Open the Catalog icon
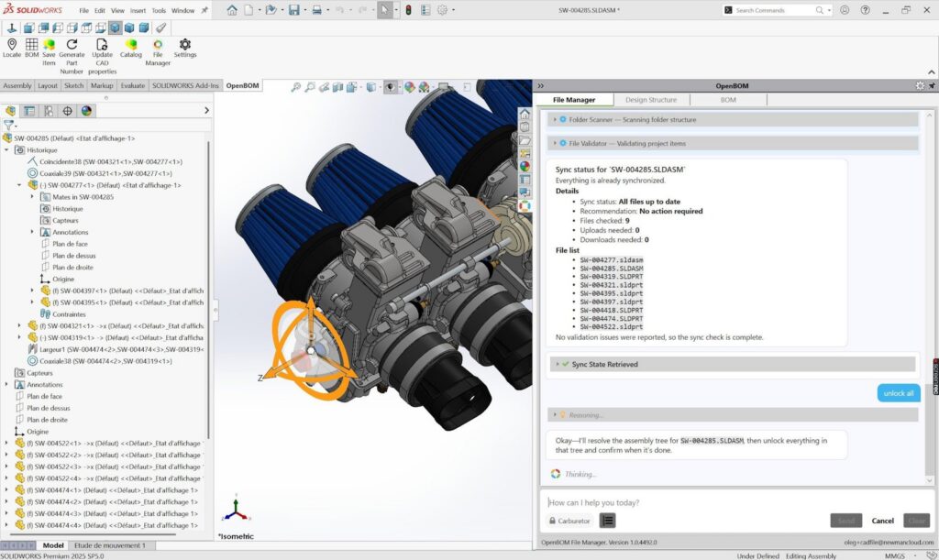Viewport: 939px width, 560px height. click(x=130, y=44)
